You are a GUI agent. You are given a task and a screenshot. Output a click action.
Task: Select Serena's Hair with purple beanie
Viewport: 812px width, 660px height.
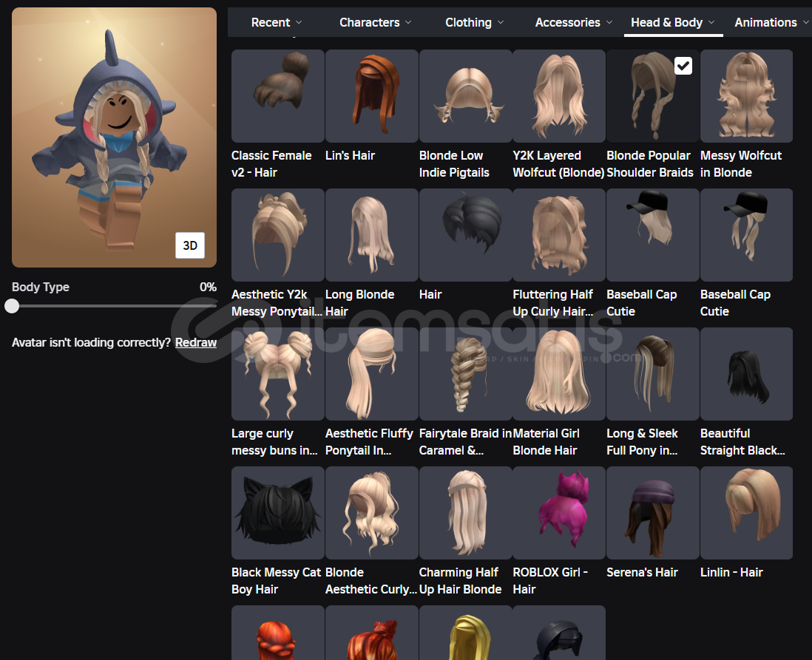click(652, 512)
